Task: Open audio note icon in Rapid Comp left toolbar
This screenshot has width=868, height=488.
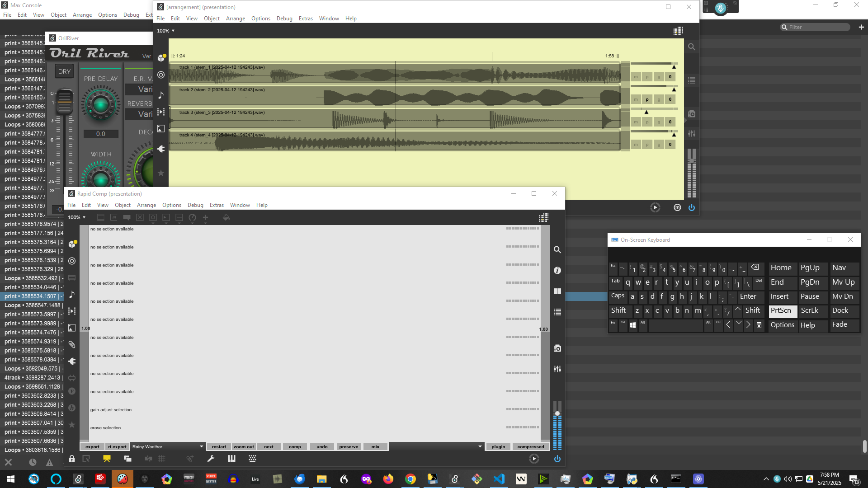Action: tap(72, 295)
